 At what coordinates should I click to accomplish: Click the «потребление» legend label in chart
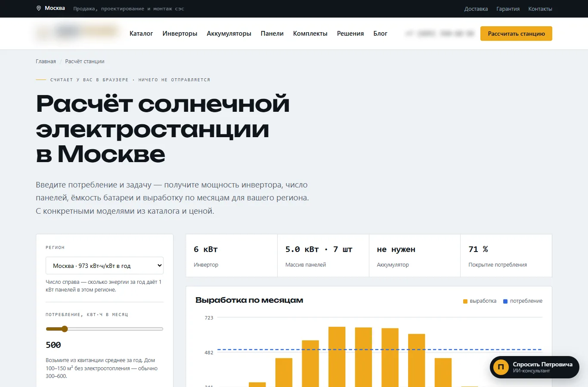(526, 301)
